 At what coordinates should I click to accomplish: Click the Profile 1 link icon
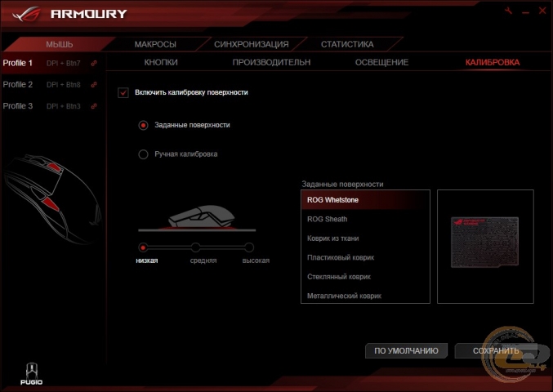94,63
